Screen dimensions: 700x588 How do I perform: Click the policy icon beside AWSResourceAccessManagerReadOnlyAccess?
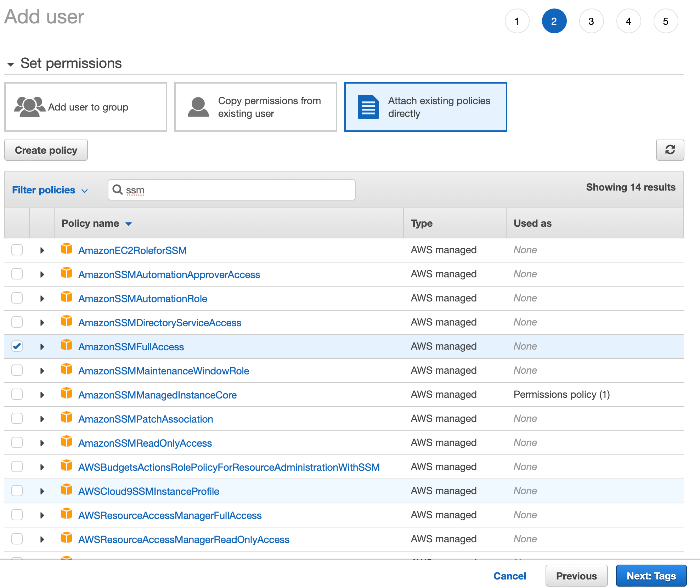(67, 538)
